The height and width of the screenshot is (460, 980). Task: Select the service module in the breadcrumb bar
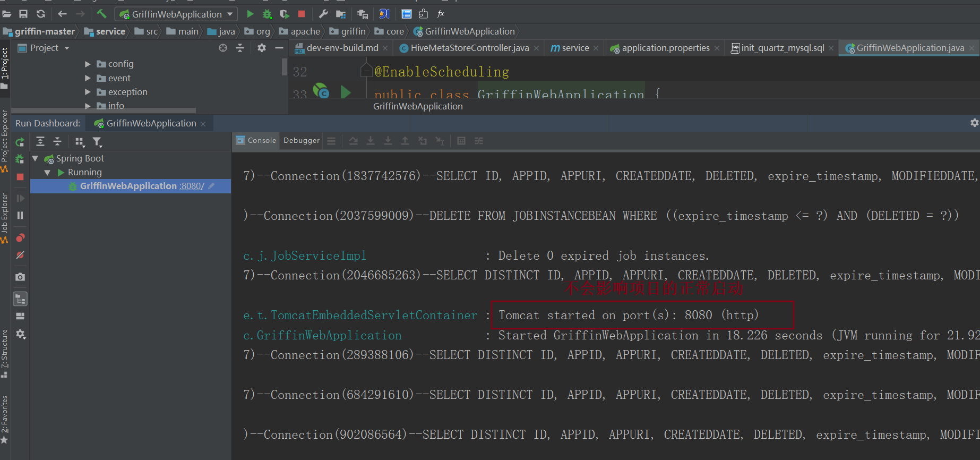tap(105, 31)
